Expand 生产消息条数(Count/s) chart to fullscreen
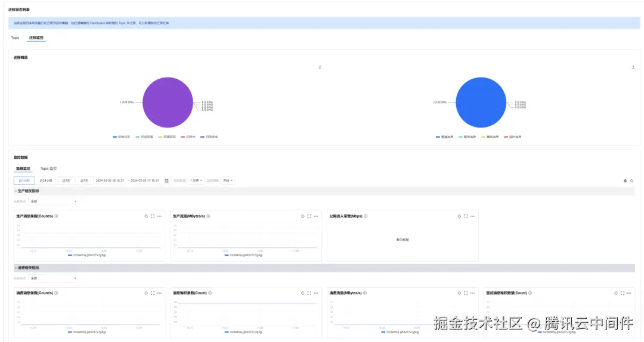 pyautogui.click(x=153, y=216)
